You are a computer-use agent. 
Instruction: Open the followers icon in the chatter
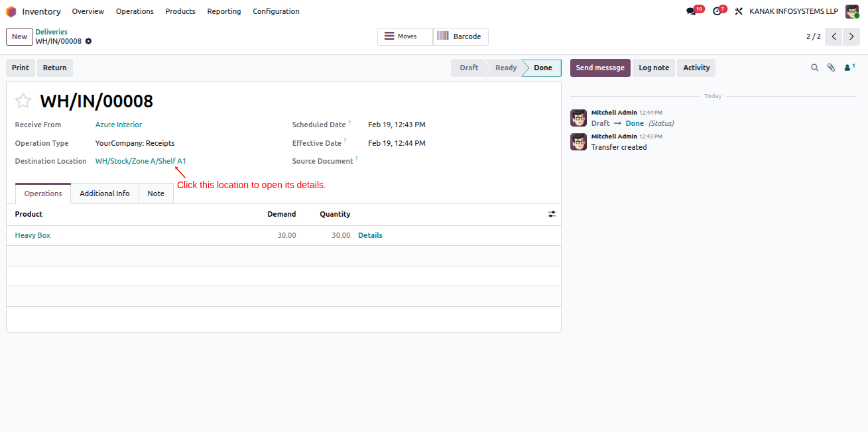tap(849, 68)
